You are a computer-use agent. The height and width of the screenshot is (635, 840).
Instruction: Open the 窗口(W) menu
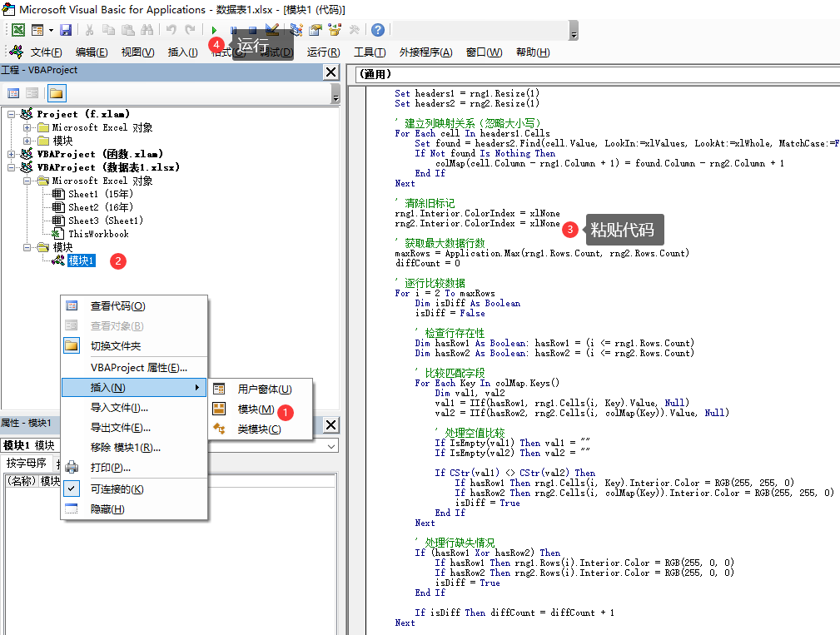485,52
